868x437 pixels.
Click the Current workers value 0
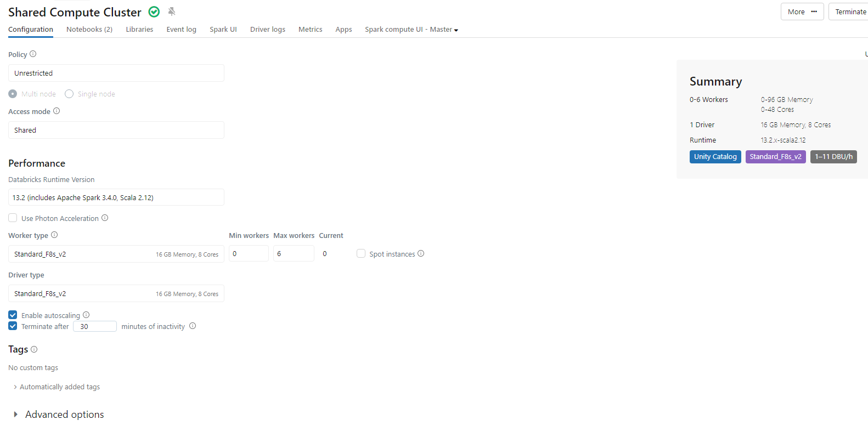[x=325, y=254]
